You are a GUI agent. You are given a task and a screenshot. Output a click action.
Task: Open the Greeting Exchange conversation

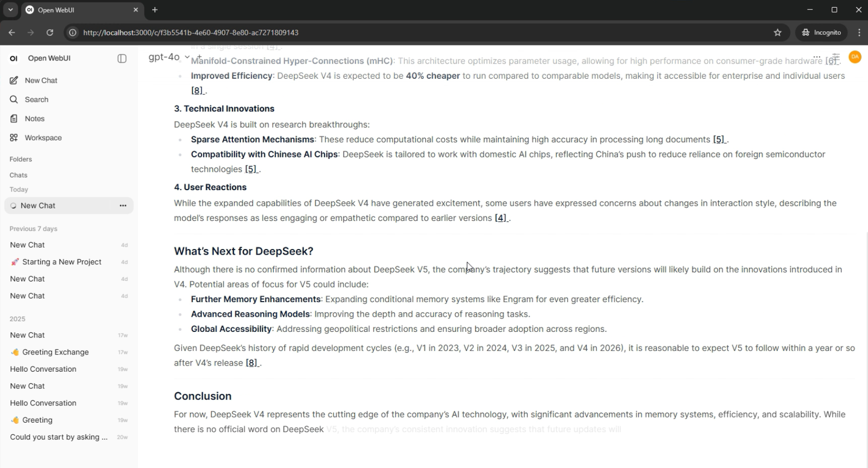pos(54,352)
